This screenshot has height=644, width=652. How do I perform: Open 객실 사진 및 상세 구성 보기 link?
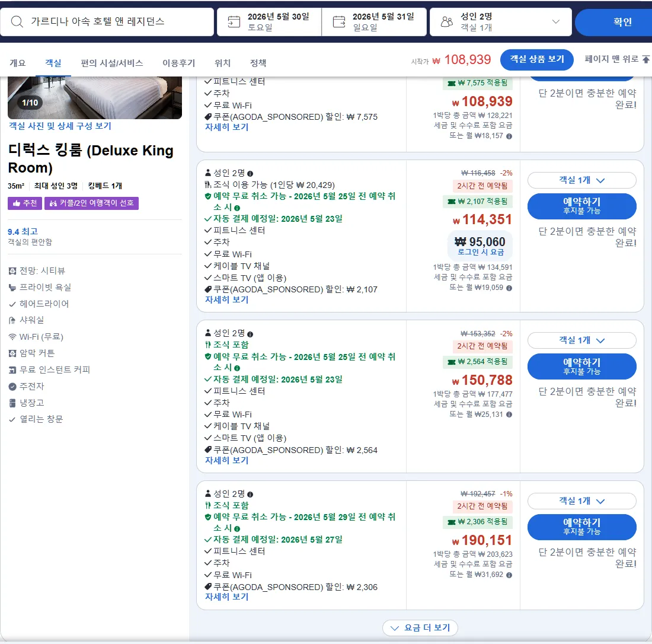pyautogui.click(x=60, y=126)
